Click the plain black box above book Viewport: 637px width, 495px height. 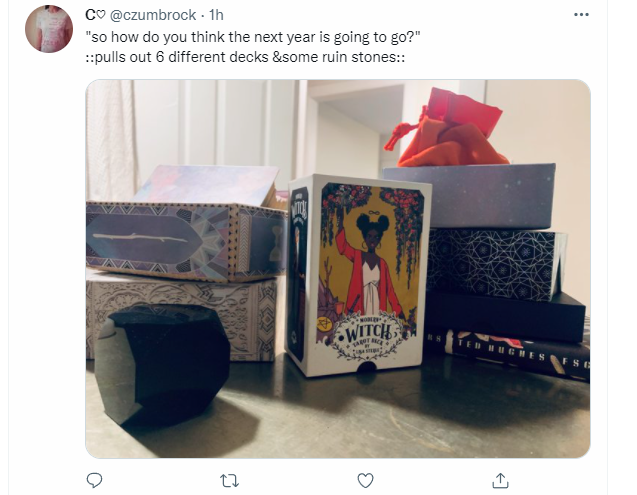coord(506,317)
